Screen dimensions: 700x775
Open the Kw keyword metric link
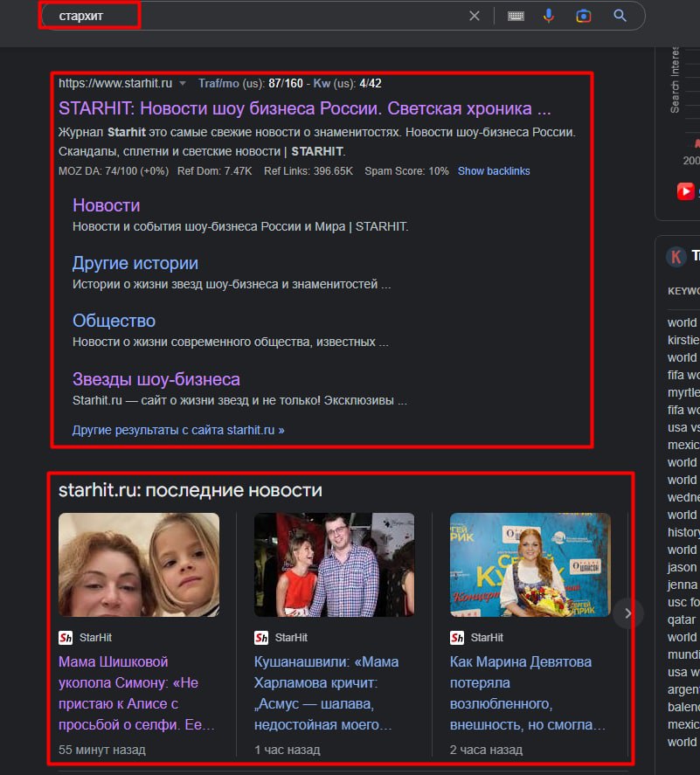322,84
